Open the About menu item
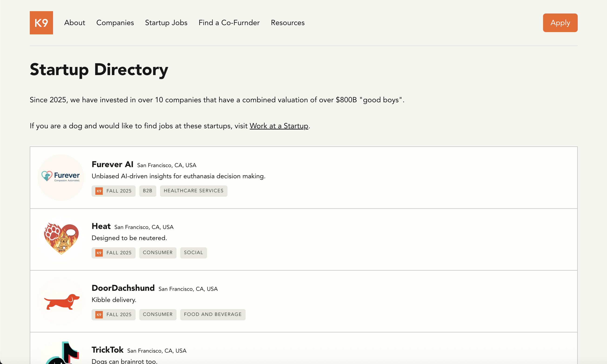This screenshot has width=607, height=364. pos(75,23)
